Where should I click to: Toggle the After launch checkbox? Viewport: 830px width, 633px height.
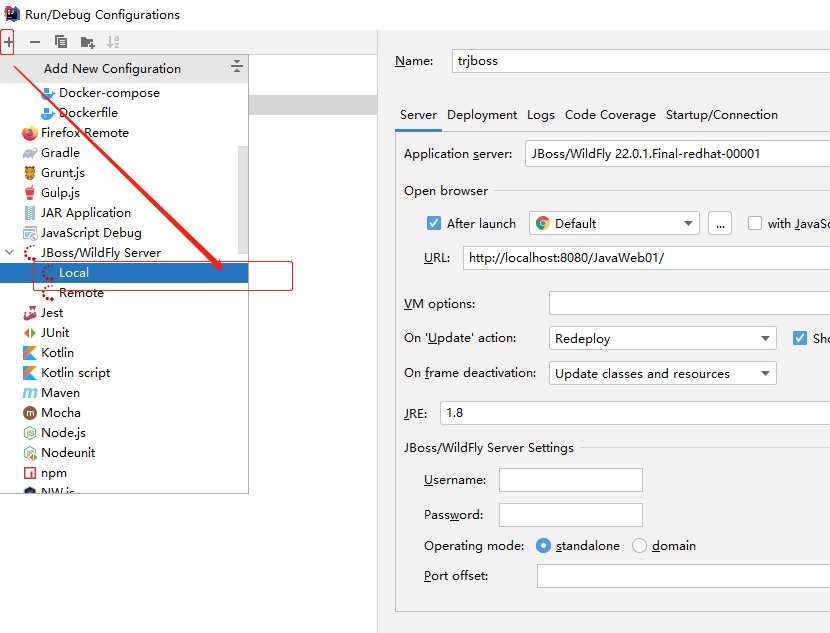coord(434,223)
